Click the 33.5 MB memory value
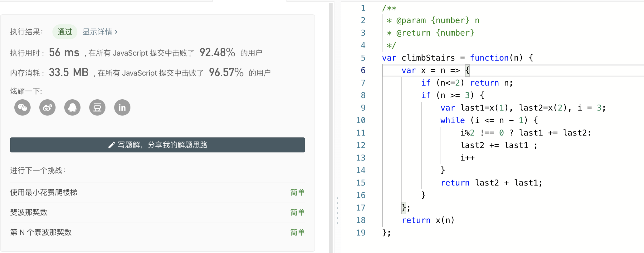The image size is (644, 253). (x=69, y=72)
